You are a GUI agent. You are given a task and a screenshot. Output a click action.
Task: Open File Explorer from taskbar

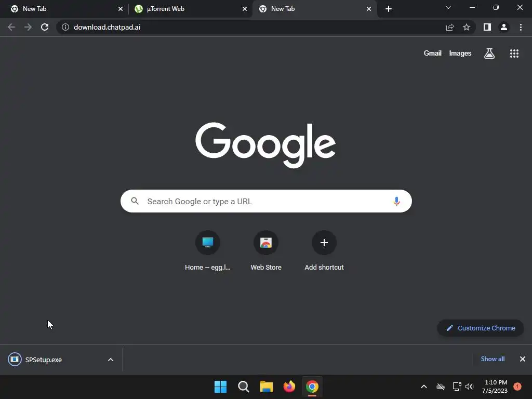(267, 387)
